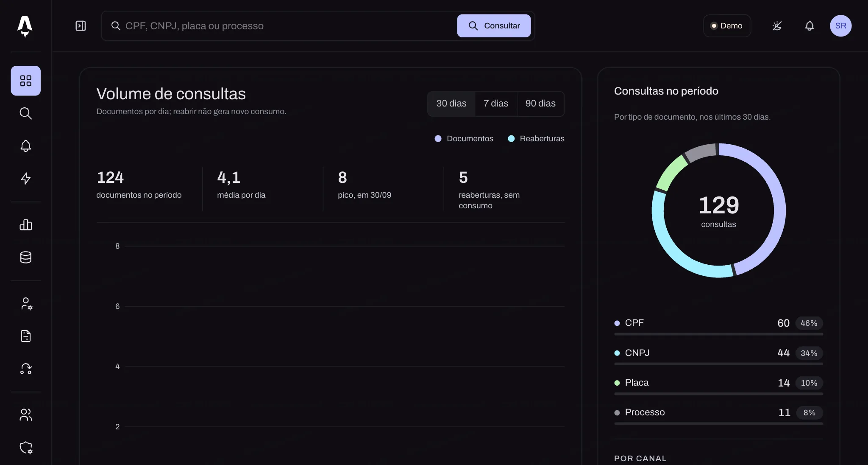Screen dimensions: 868x465
Task: Open the bar chart reports icon
Action: (26, 225)
